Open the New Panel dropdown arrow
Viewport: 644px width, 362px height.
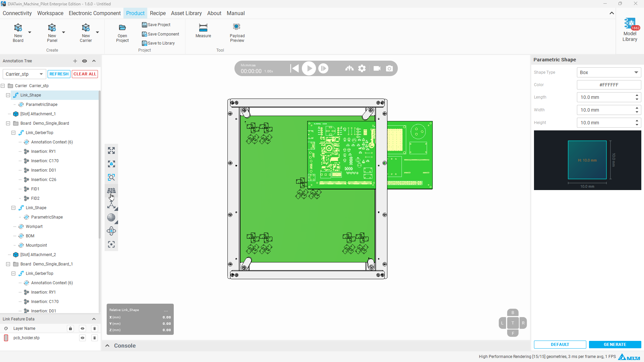click(x=64, y=32)
